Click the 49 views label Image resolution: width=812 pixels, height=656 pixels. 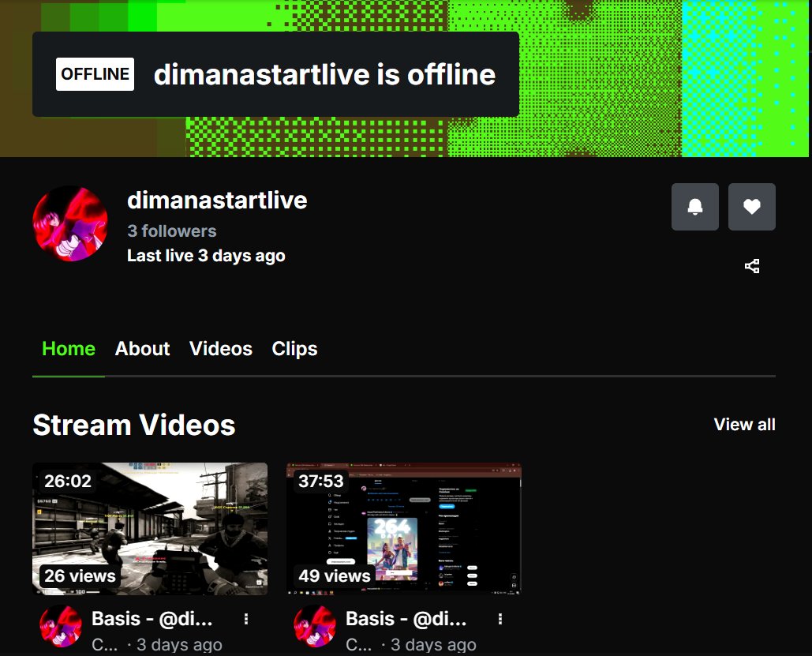[x=334, y=575]
